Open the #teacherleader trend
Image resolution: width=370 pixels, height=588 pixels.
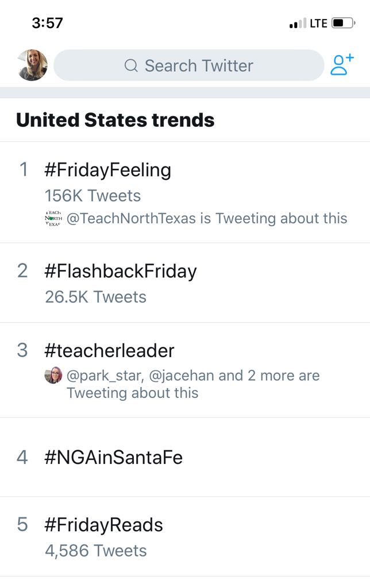click(x=109, y=350)
